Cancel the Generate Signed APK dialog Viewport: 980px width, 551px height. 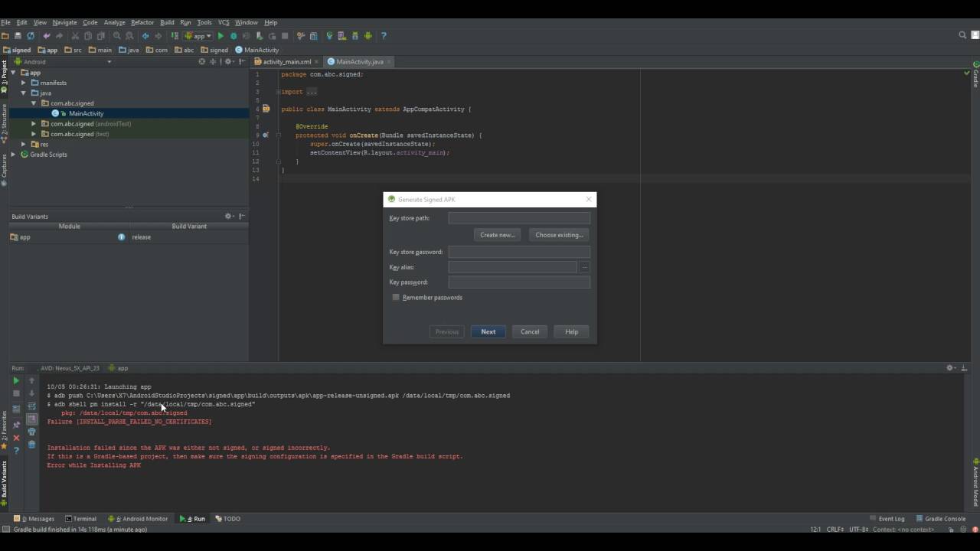click(530, 332)
